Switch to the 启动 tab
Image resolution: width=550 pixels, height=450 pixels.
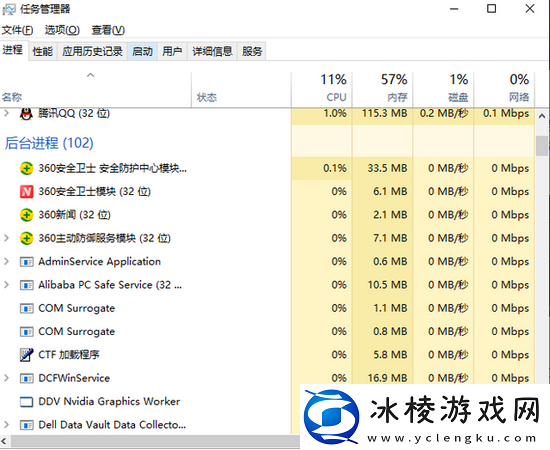(x=142, y=52)
